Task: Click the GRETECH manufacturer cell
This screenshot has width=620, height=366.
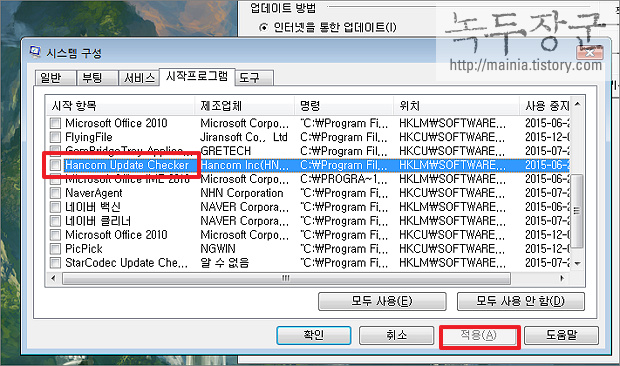Action: pyautogui.click(x=225, y=151)
